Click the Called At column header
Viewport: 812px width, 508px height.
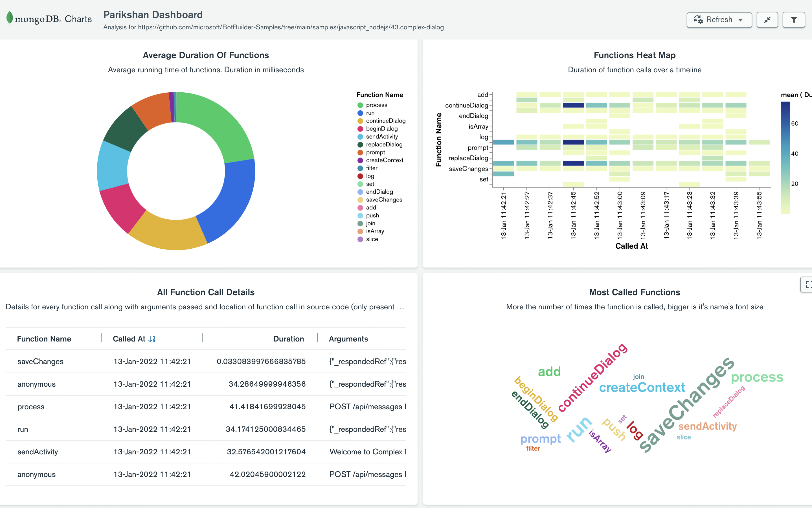(129, 339)
